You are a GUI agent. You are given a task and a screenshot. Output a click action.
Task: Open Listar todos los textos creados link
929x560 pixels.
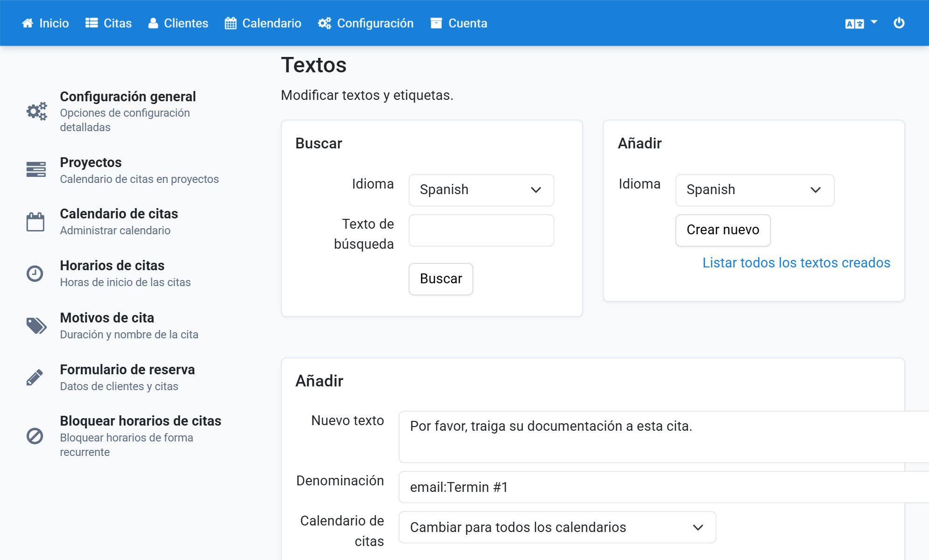click(796, 263)
